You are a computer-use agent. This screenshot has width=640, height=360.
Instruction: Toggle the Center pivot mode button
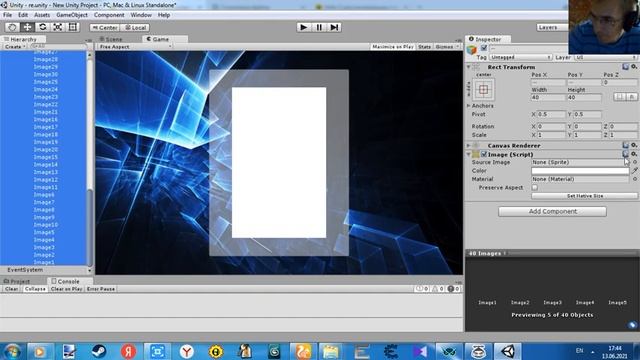pyautogui.click(x=104, y=28)
